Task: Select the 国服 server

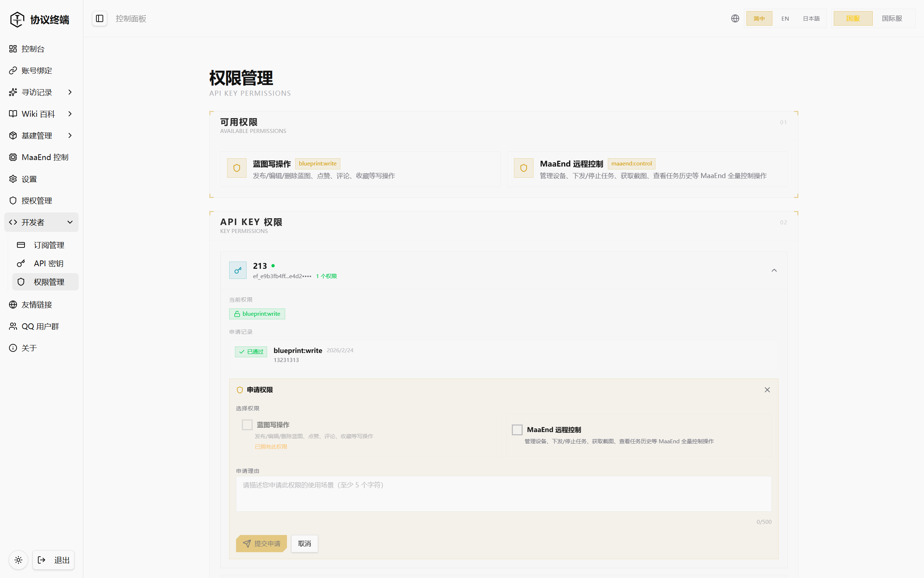Action: (853, 18)
